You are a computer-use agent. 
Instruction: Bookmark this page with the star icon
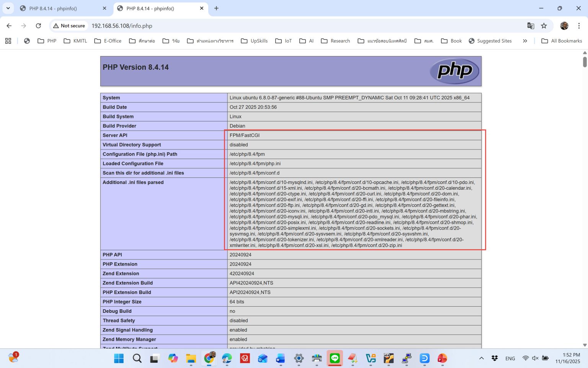point(544,26)
